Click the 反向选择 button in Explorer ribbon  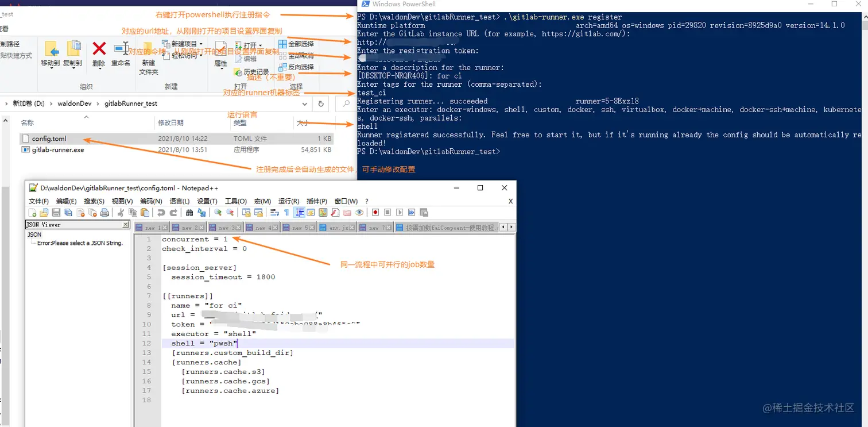click(x=296, y=67)
